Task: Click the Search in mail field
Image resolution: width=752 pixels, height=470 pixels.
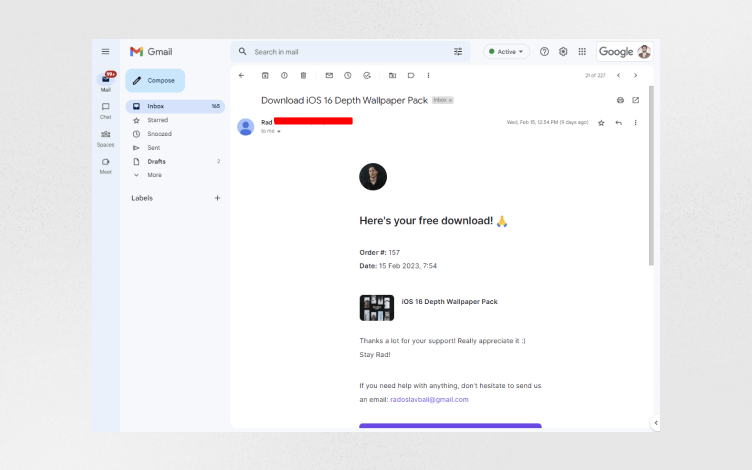Action: point(350,52)
